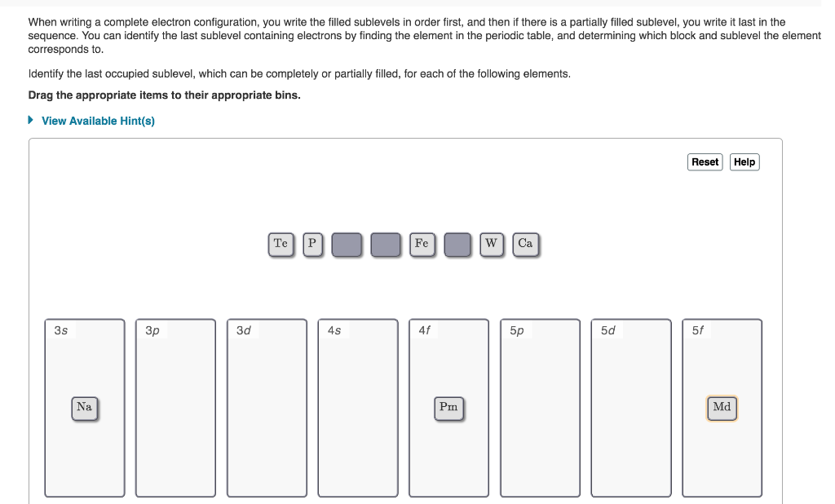The width and height of the screenshot is (835, 504).
Task: Select the W element tile
Action: [x=492, y=244]
